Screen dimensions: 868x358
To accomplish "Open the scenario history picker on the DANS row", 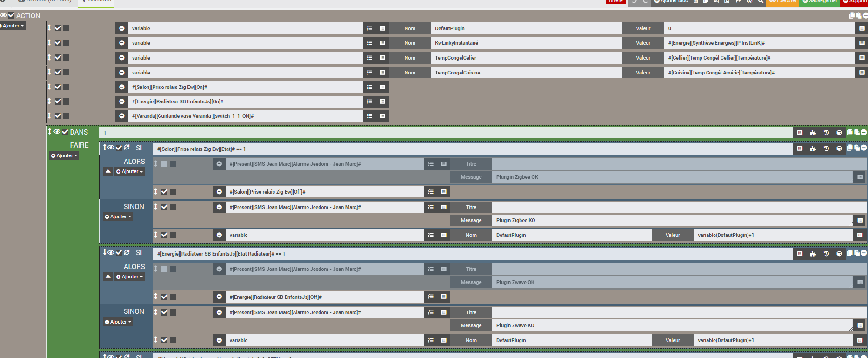I will pyautogui.click(x=826, y=133).
